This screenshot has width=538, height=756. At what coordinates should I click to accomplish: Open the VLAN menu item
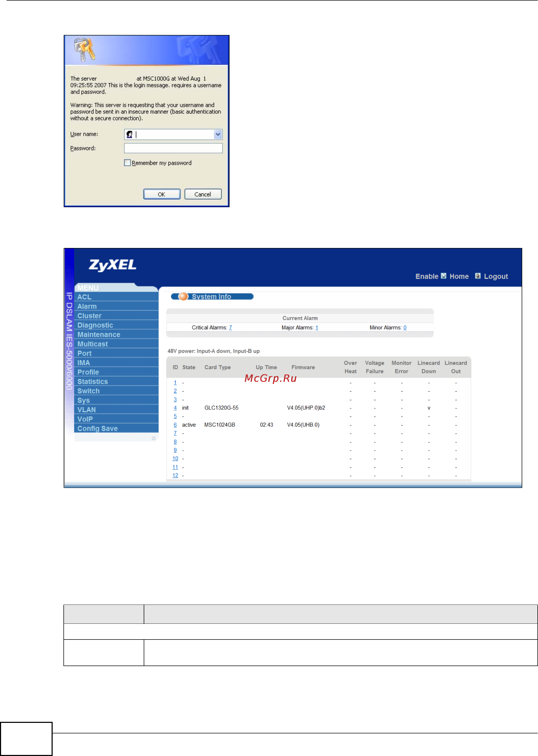tap(86, 410)
